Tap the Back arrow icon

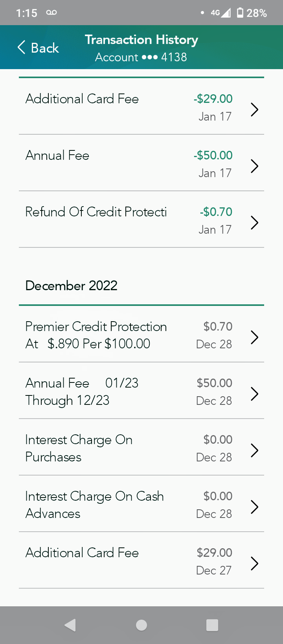pyautogui.click(x=22, y=48)
